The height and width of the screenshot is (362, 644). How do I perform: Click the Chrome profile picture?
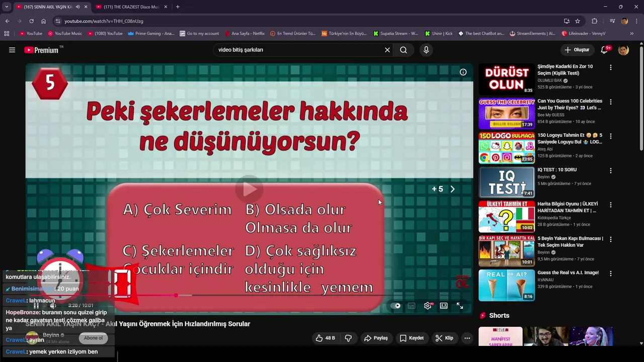point(624,21)
